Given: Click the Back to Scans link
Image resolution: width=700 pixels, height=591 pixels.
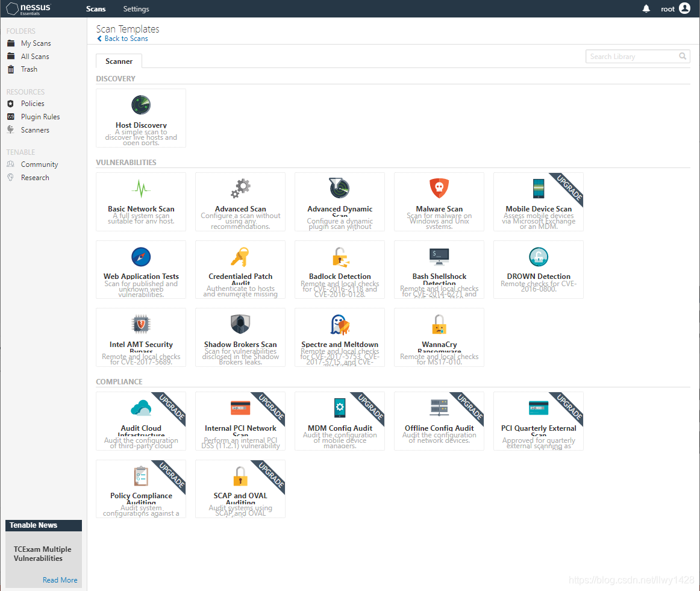Looking at the screenshot, I should point(122,38).
